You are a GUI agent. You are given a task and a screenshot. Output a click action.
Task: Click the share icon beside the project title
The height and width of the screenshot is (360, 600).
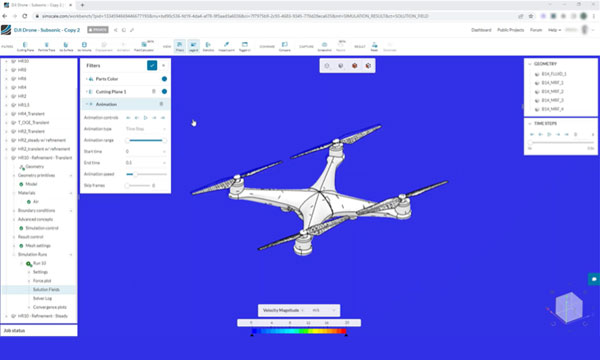coord(116,30)
